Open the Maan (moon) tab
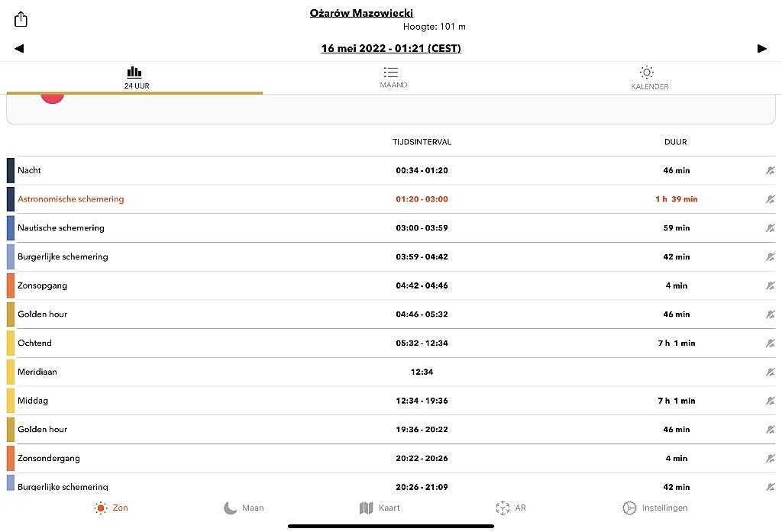This screenshot has height=532, width=782. point(244,508)
